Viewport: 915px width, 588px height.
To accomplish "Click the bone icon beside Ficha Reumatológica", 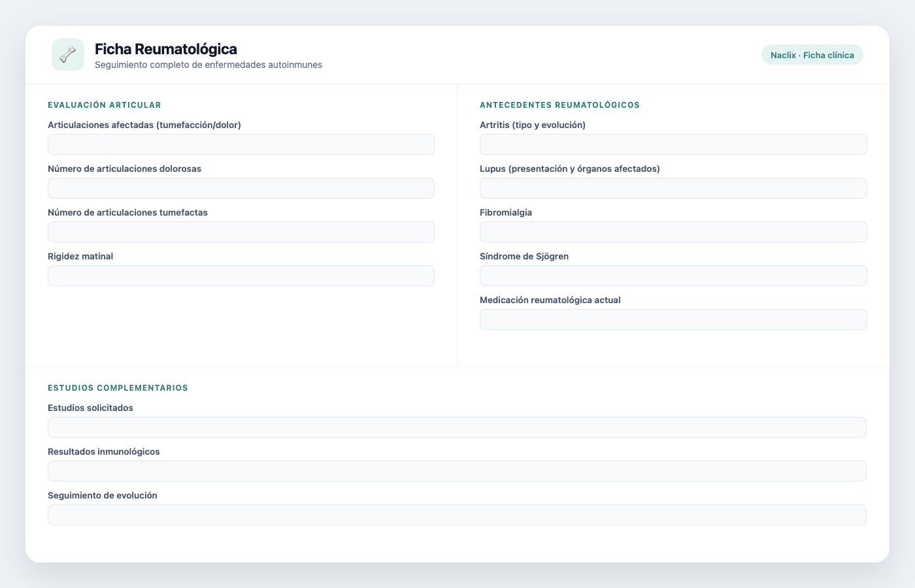I will coord(68,54).
